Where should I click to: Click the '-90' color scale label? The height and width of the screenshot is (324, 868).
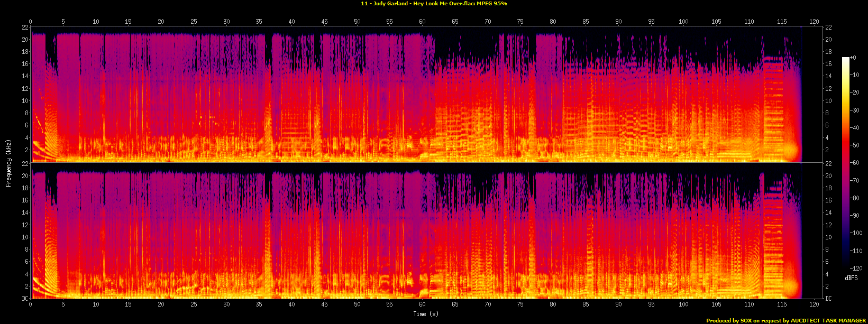(x=854, y=216)
